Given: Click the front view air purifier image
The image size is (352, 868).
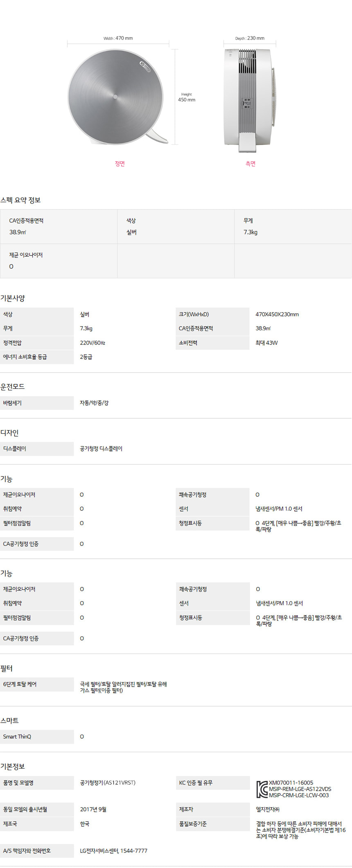Looking at the screenshot, I should click(x=116, y=97).
